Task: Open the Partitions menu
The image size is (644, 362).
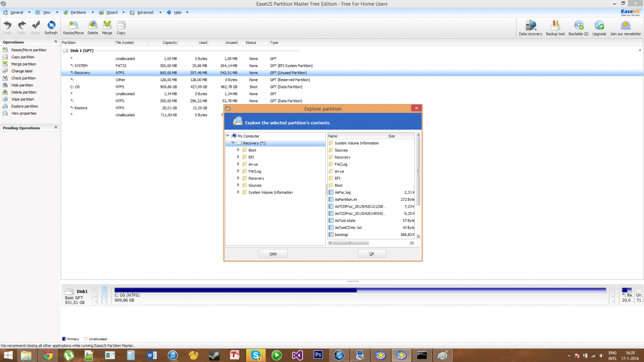Action: (x=79, y=13)
